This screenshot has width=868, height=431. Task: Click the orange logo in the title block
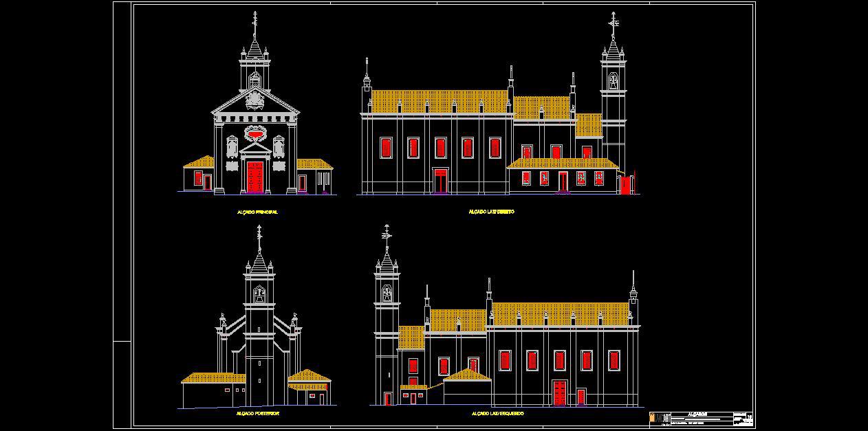point(653,418)
